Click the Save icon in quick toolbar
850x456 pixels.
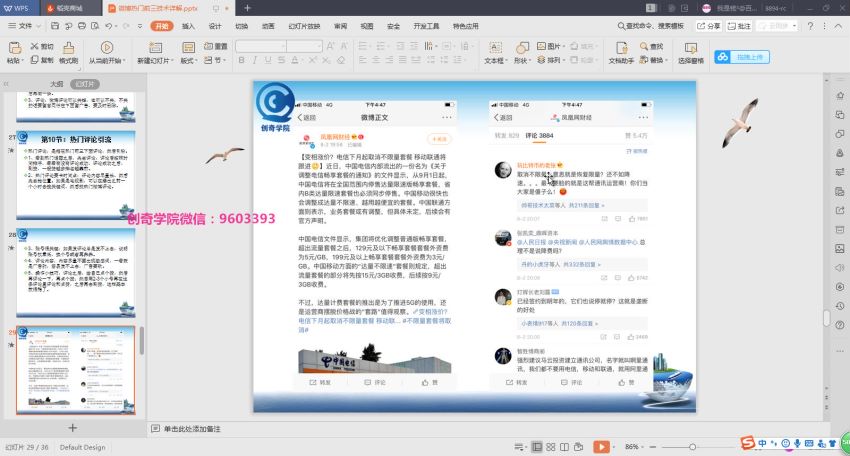[55, 26]
